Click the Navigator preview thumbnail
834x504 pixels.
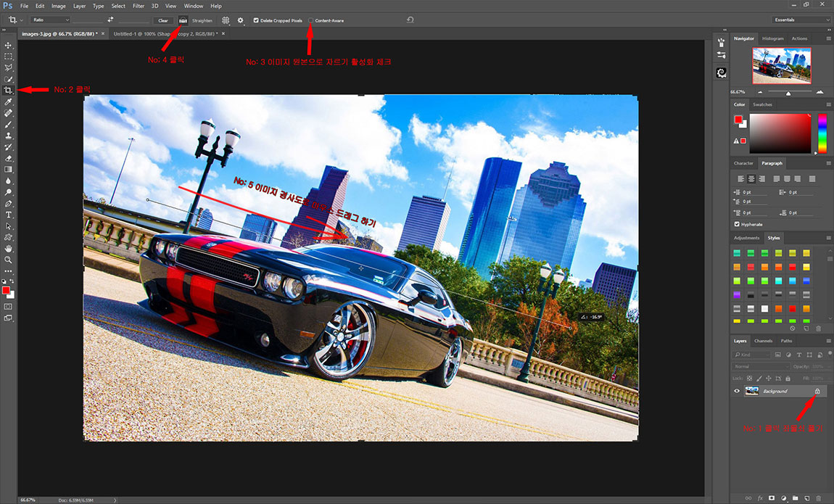781,65
